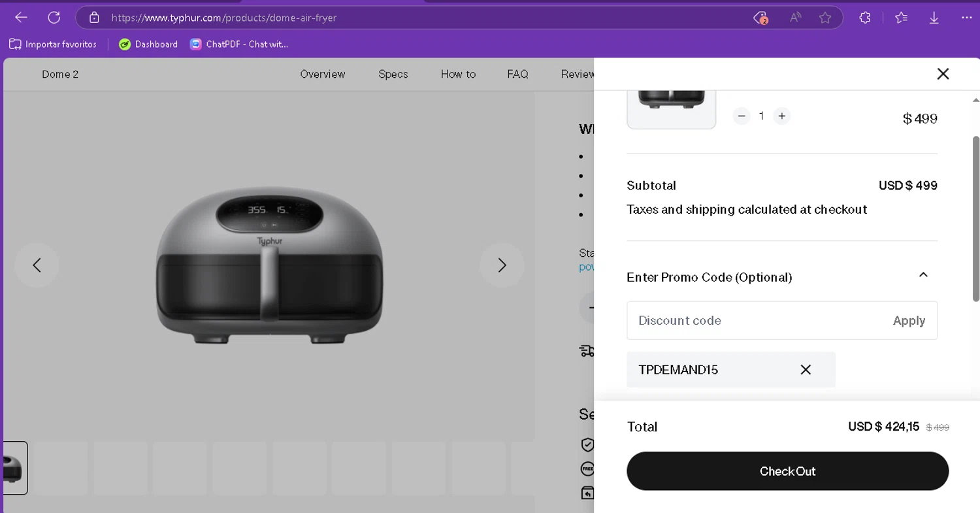980x513 pixels.
Task: Click the Total USD $ 424,15 amount
Action: [x=883, y=427]
